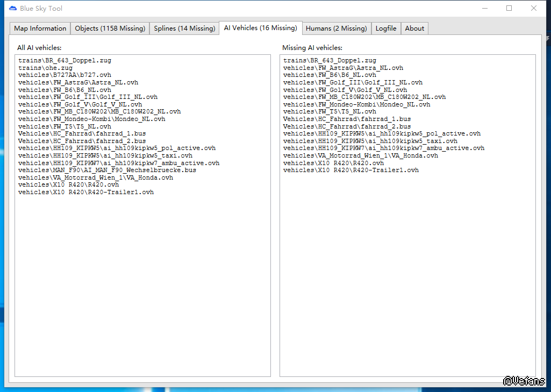Select fahrrad_2.bus in Missing AI vehicles list
This screenshot has height=392, width=551.
(x=347, y=126)
